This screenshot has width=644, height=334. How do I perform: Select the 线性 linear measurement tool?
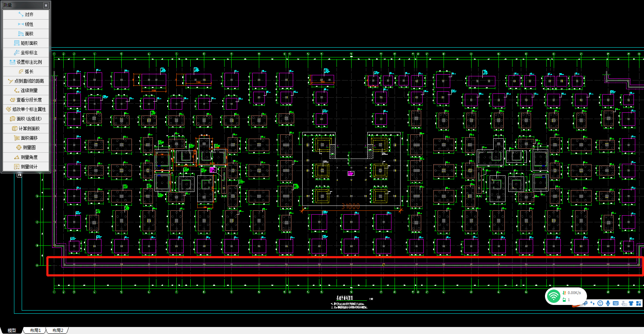[26, 24]
